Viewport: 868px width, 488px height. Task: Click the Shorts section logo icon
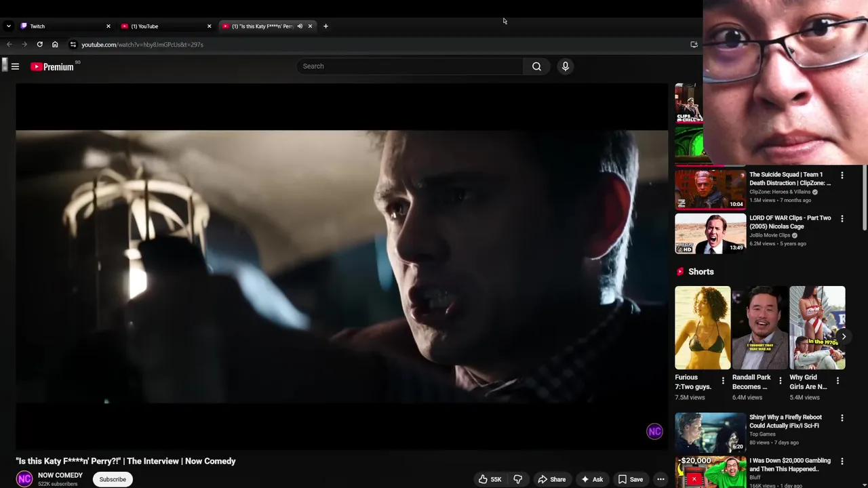coord(680,272)
